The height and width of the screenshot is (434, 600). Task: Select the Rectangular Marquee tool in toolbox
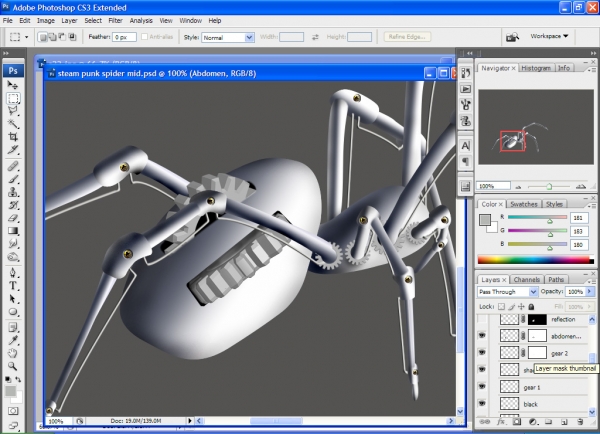[13, 98]
